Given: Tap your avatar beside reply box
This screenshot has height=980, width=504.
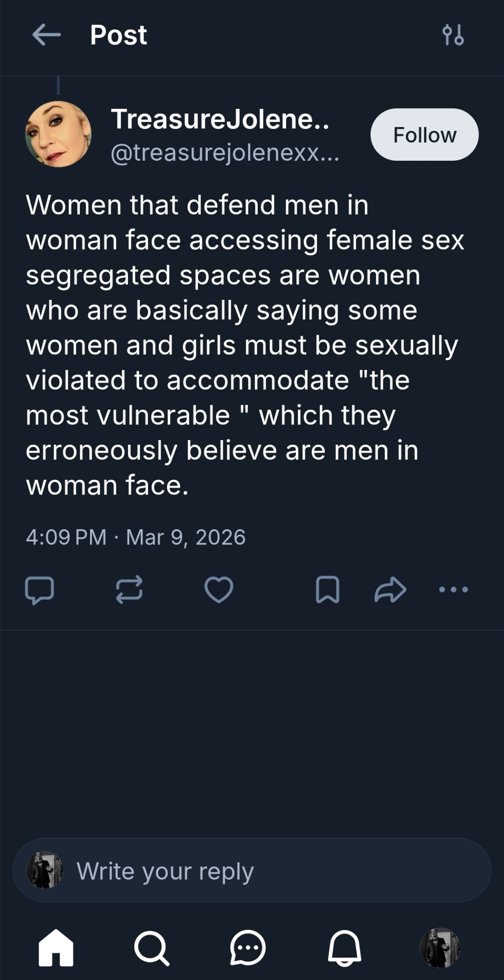Looking at the screenshot, I should click(x=45, y=870).
